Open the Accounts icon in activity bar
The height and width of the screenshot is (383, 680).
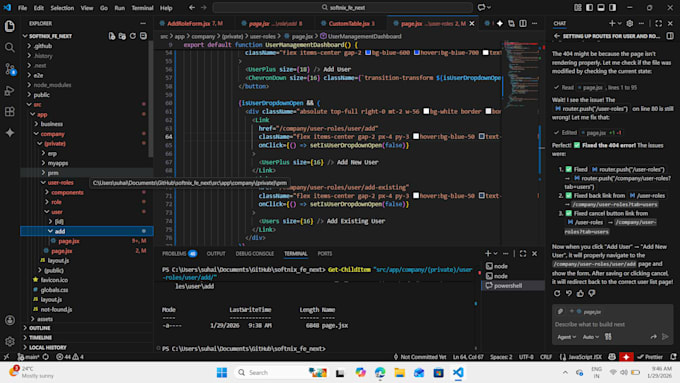[10, 320]
